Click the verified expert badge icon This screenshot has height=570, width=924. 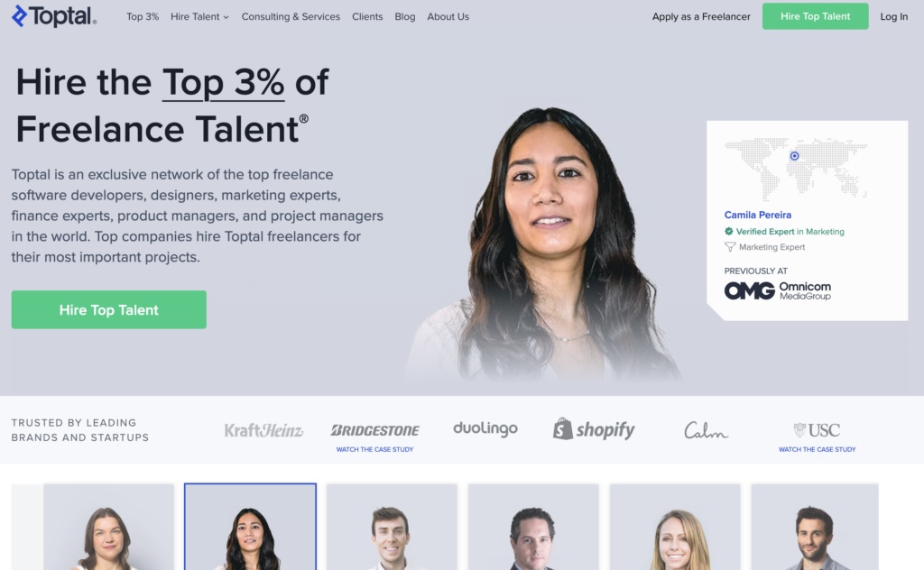pos(729,232)
